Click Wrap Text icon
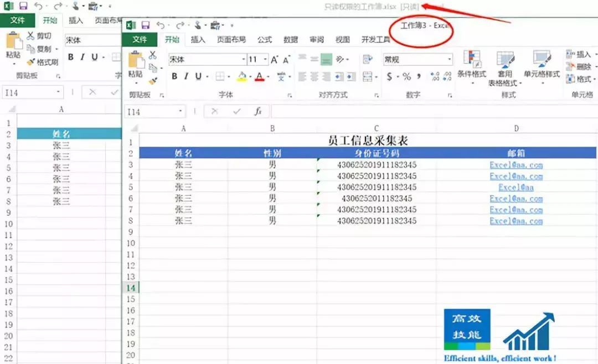Viewport: 598px width, 364px height. pos(368,59)
